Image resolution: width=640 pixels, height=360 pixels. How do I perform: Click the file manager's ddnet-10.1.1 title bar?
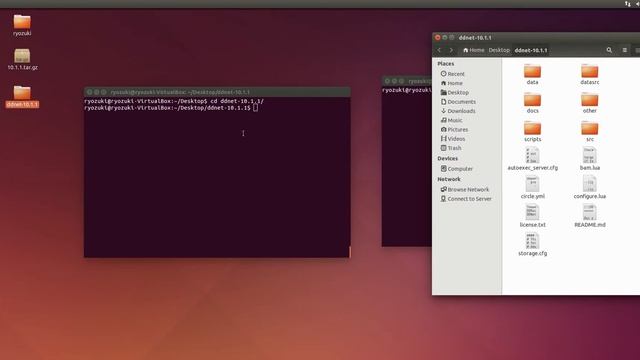[x=536, y=38]
